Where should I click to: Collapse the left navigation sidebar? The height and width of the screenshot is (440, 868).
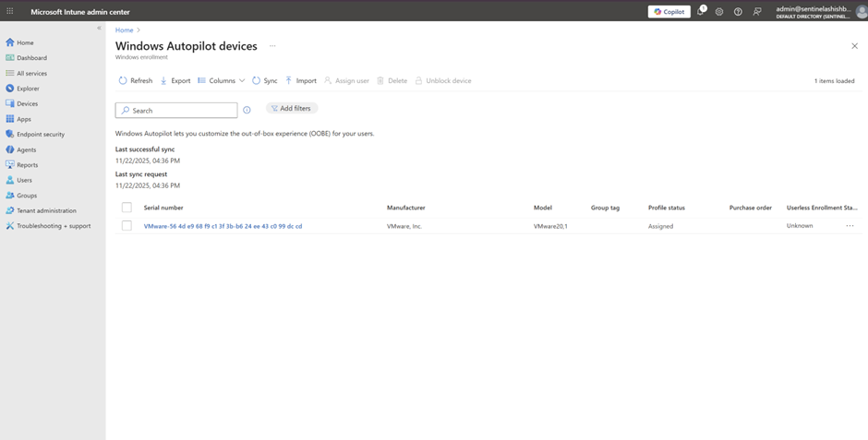(100, 29)
